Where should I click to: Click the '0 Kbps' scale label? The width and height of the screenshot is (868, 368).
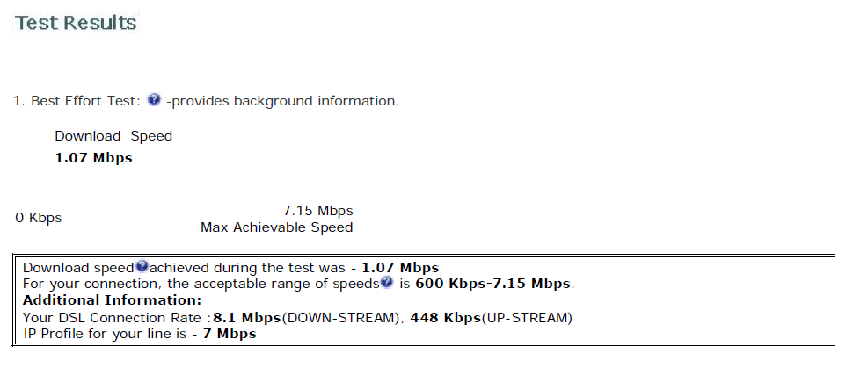point(38,218)
